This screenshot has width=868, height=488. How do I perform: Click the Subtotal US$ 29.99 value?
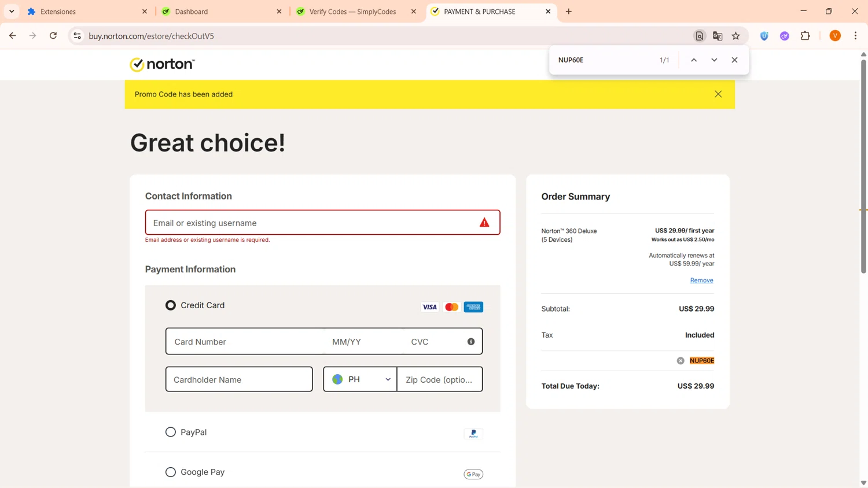[696, 309]
